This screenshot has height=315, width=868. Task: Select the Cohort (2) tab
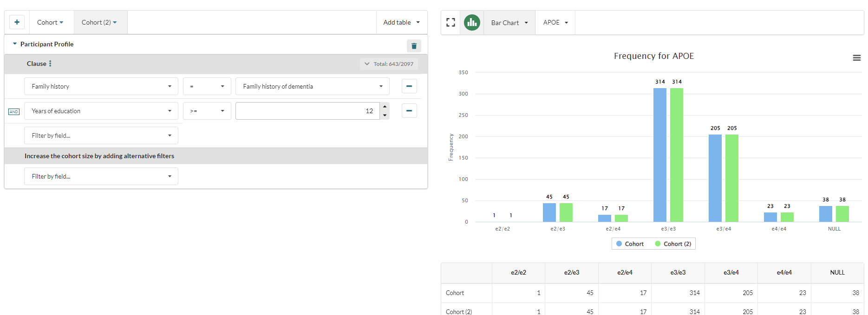click(x=99, y=22)
